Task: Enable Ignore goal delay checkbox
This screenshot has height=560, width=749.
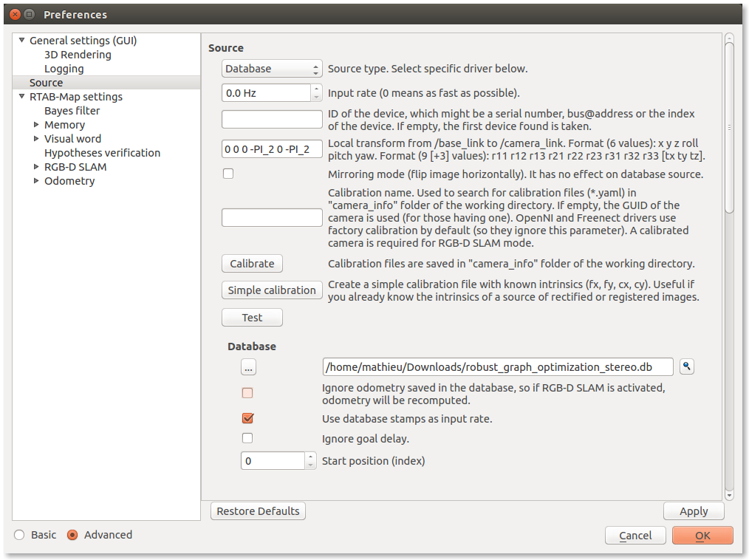Action: tap(247, 437)
